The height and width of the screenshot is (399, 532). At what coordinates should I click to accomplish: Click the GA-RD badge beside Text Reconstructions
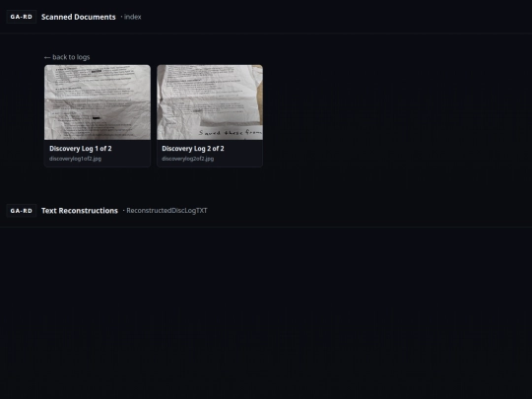(22, 211)
